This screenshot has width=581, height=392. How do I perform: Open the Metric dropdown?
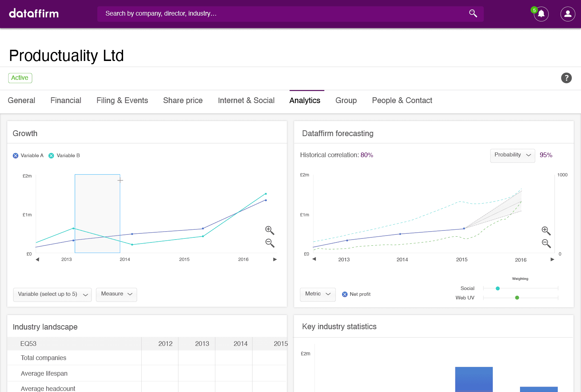click(318, 294)
